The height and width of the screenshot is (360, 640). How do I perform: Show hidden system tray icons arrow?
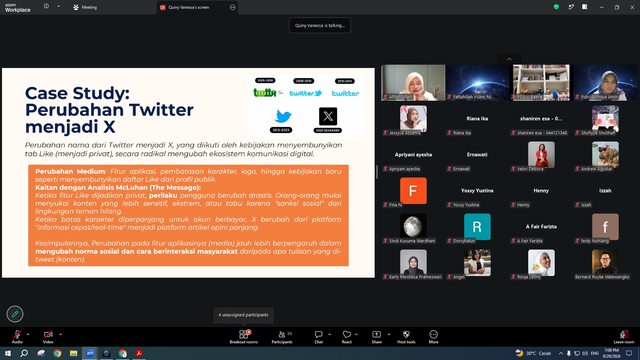click(x=561, y=353)
